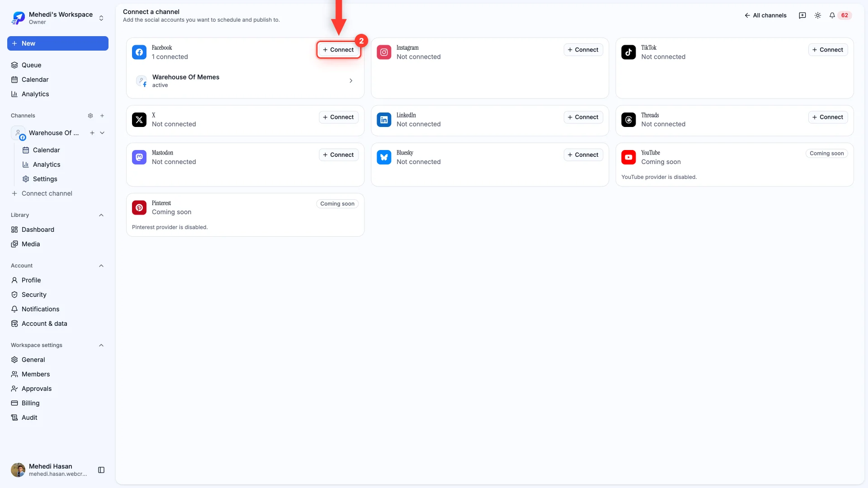Click the New button
Image resolution: width=868 pixels, height=488 pixels.
(58, 43)
